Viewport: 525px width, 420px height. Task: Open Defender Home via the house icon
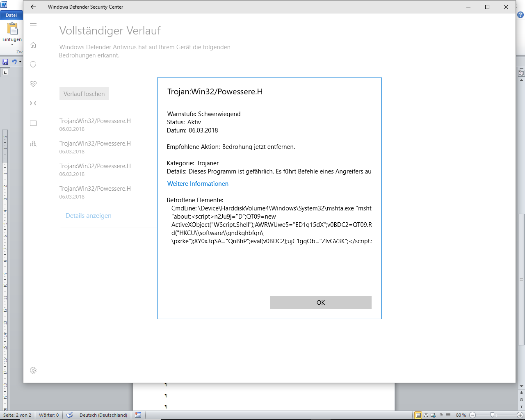(33, 45)
